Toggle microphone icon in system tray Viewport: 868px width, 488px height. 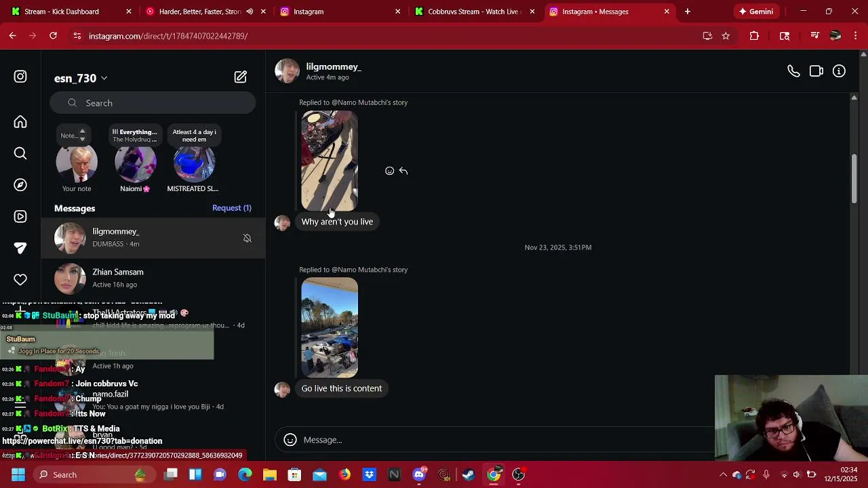tap(766, 474)
